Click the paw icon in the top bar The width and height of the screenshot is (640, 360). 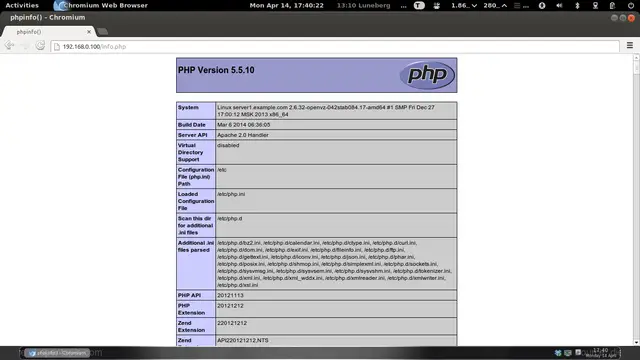click(437, 5)
